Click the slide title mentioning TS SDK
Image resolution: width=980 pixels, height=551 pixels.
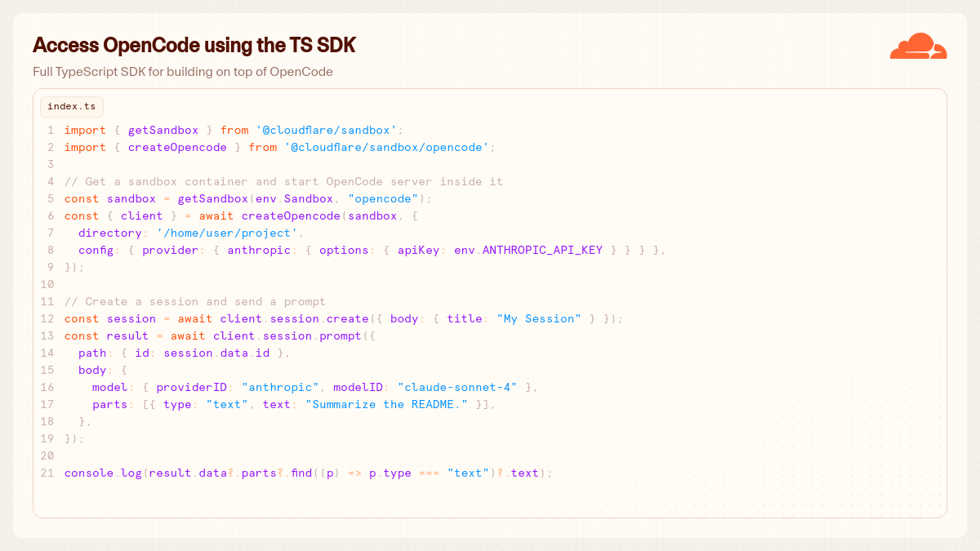point(194,45)
